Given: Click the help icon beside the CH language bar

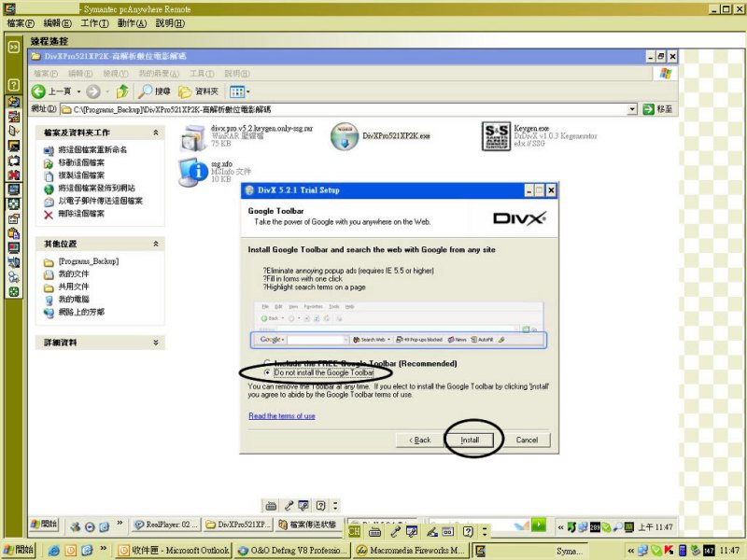Looking at the screenshot, I should [468, 531].
